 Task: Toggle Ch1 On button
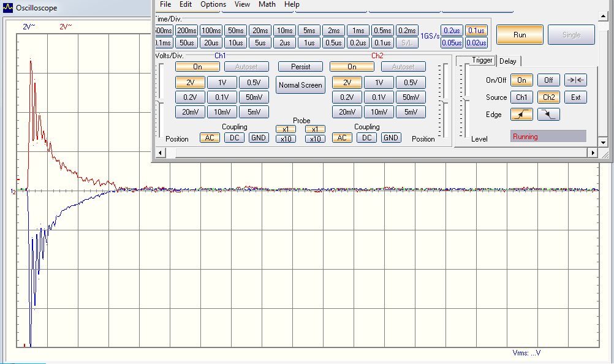click(x=197, y=67)
